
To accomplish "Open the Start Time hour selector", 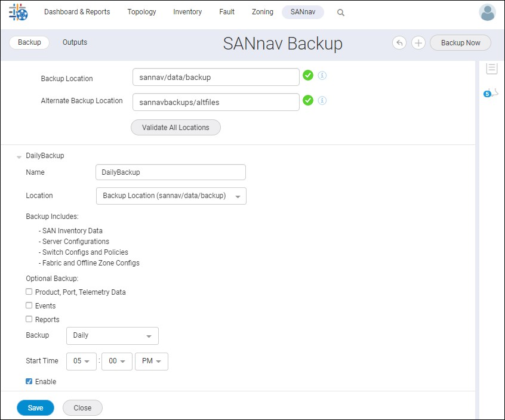I will (81, 362).
